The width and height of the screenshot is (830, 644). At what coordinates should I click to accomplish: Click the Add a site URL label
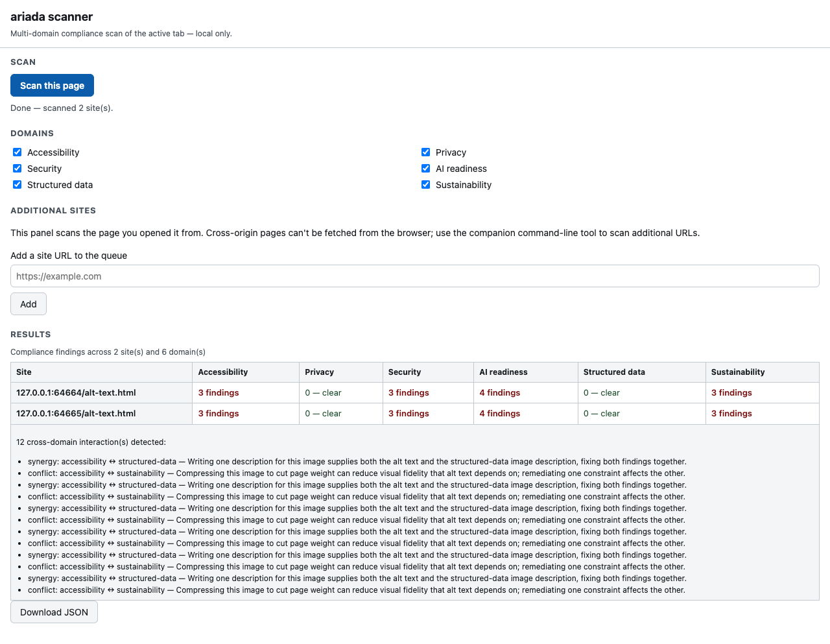click(69, 256)
